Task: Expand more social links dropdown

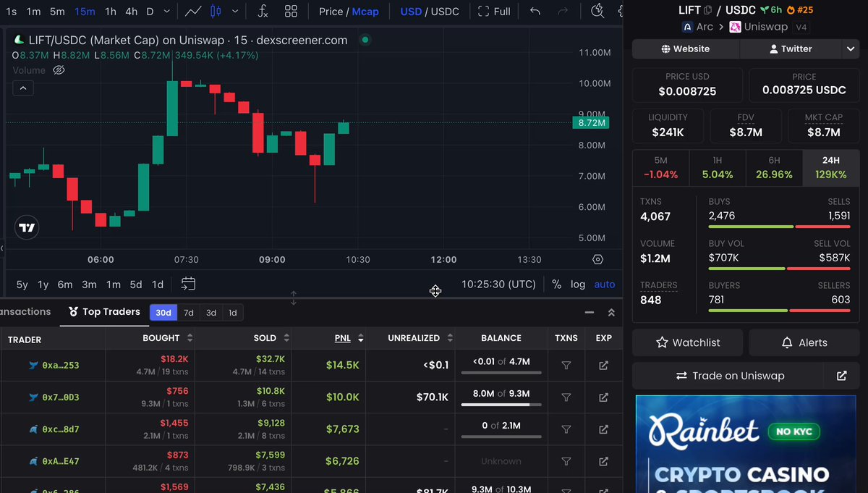Action: (850, 49)
